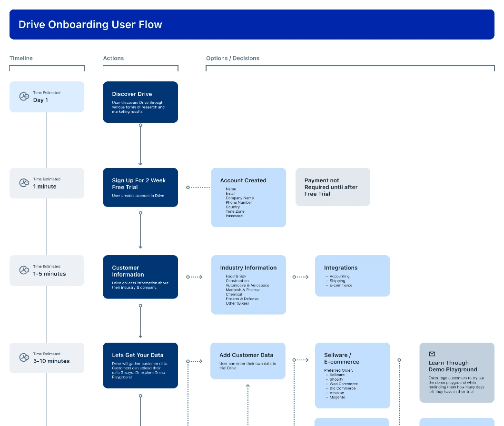Viewport: 504px width, 426px height.
Task: Click the clock icon next to 5-10 minutes
Action: [23, 357]
